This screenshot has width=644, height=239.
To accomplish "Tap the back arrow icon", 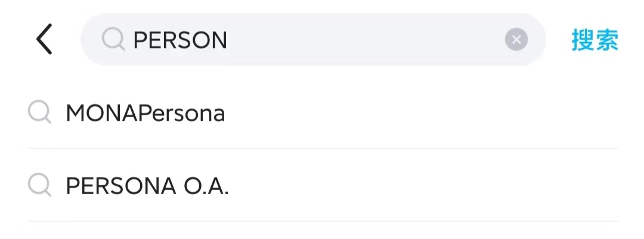I will coord(44,40).
